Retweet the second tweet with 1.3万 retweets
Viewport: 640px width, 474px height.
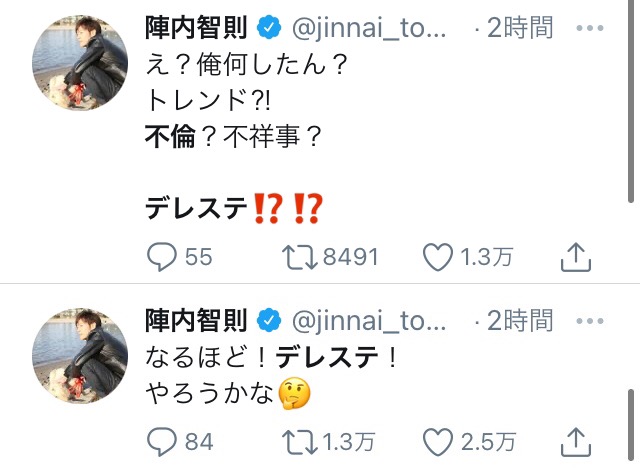[299, 440]
